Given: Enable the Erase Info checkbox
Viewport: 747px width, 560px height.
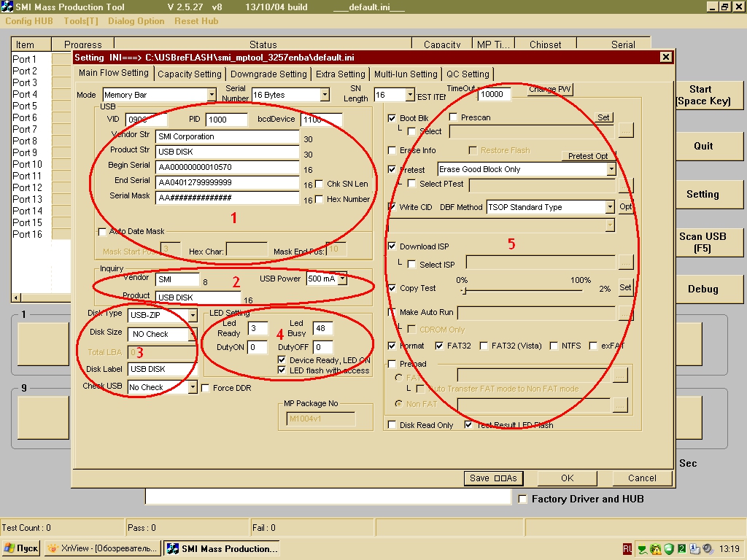Looking at the screenshot, I should (392, 150).
